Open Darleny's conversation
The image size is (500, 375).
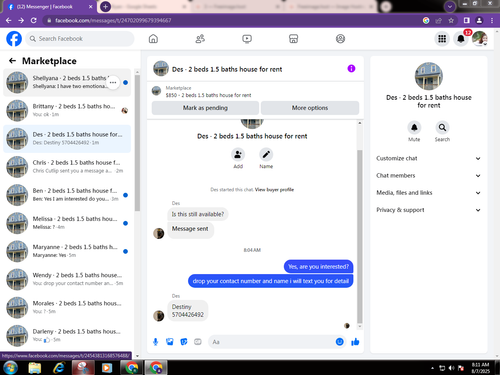(x=67, y=336)
